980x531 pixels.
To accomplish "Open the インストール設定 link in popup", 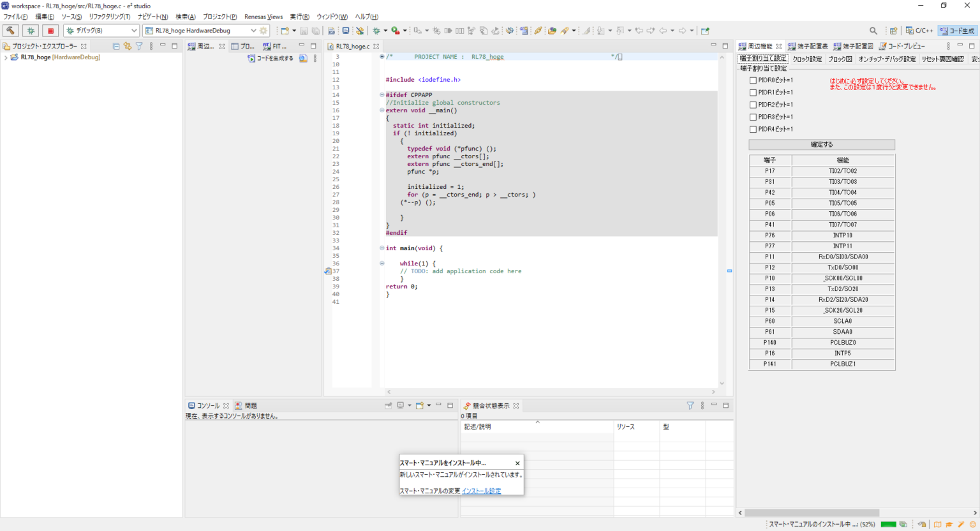I will point(481,491).
